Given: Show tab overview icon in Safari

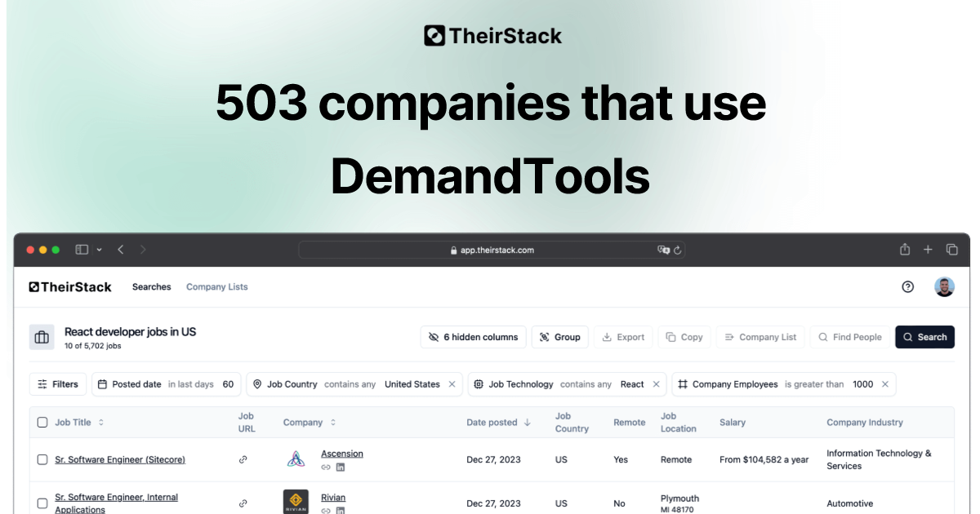Looking at the screenshot, I should 951,250.
